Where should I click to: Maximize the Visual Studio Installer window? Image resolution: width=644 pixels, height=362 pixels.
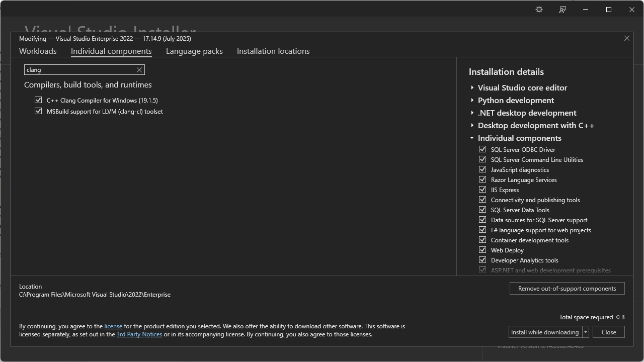click(x=609, y=10)
